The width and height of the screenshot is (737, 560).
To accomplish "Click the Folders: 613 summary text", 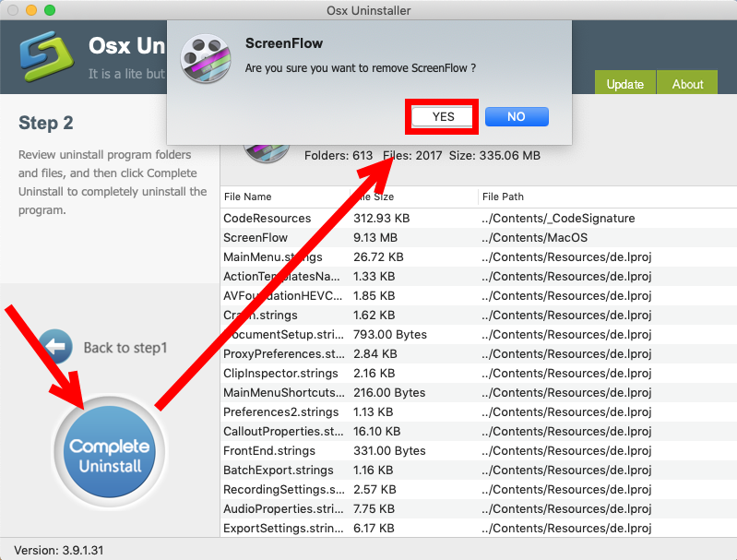I will click(x=339, y=155).
